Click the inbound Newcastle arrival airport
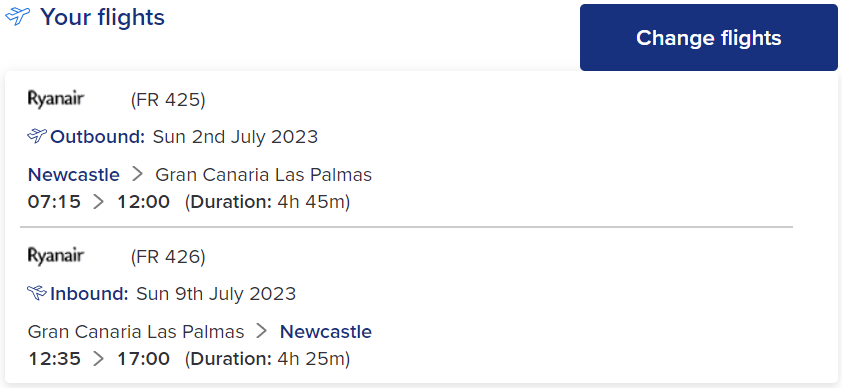The image size is (842, 388). (x=326, y=332)
